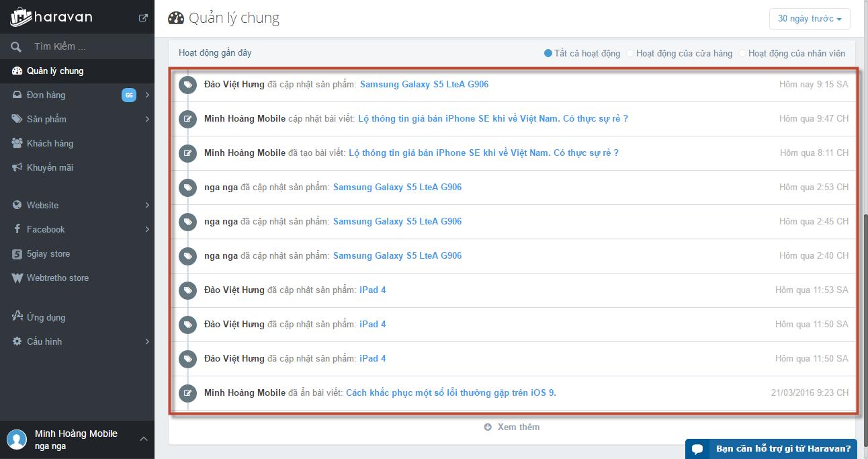Click the Ứng dụng apps icon
The image size is (868, 459).
click(x=17, y=317)
